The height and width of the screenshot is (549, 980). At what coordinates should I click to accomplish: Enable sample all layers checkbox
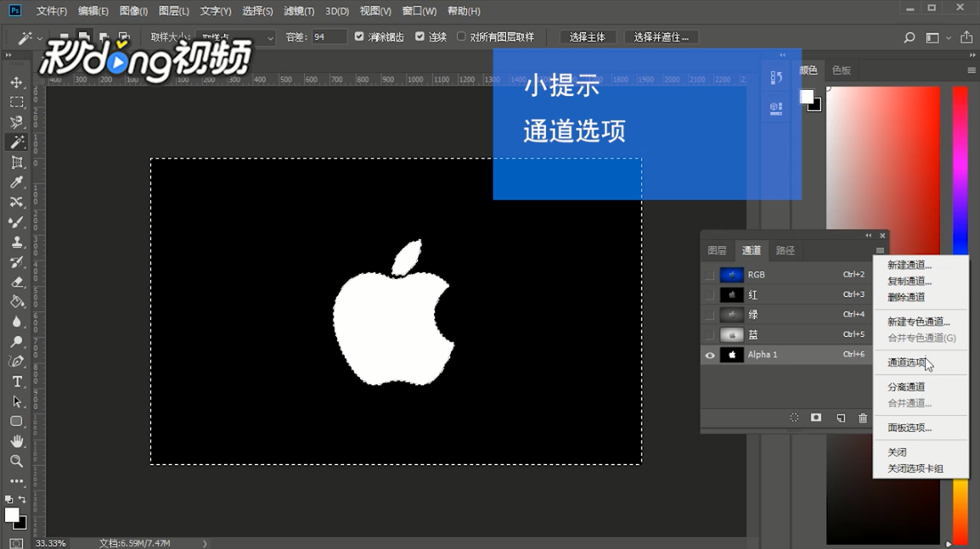coord(461,36)
